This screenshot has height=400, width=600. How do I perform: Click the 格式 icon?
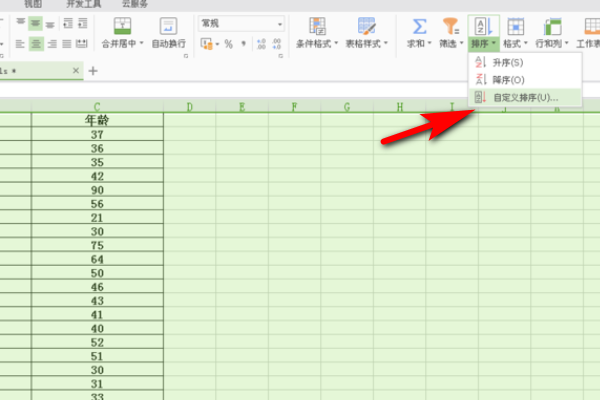point(515,26)
